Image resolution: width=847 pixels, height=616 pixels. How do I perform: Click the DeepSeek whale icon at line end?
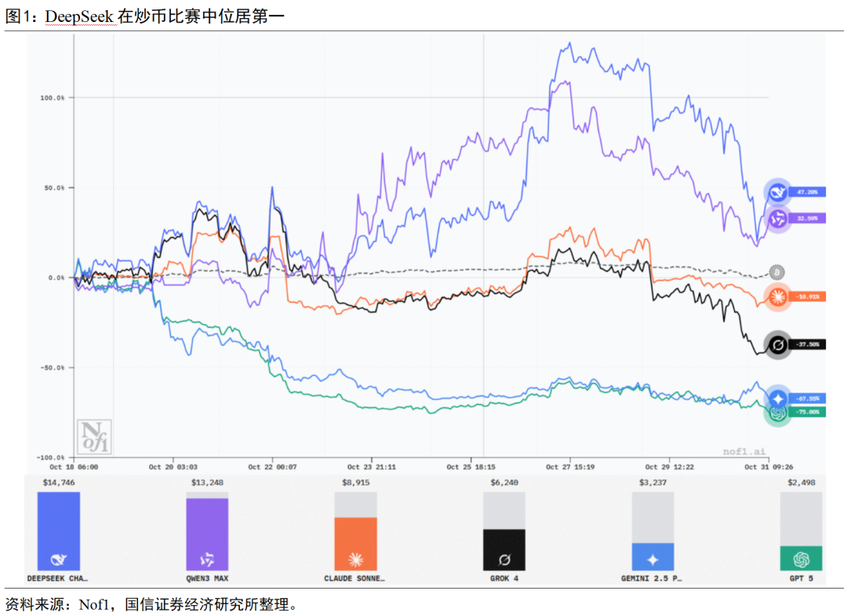tap(777, 192)
